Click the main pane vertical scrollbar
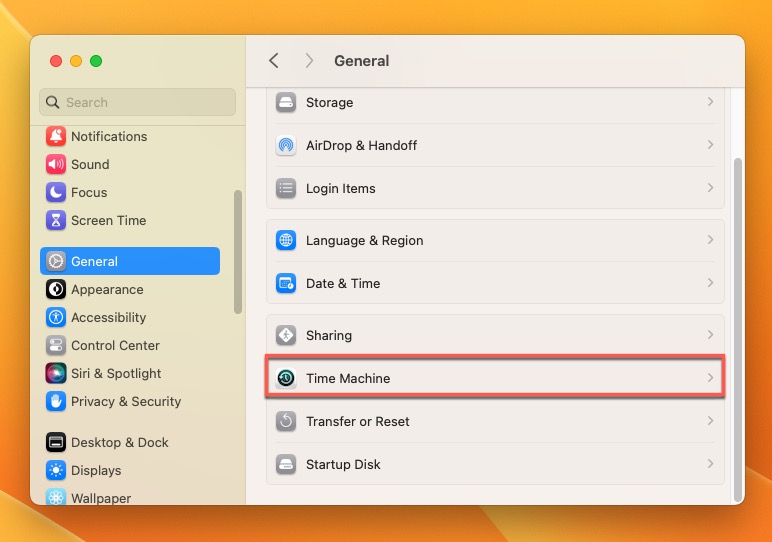The height and width of the screenshot is (542, 772). tap(738, 329)
